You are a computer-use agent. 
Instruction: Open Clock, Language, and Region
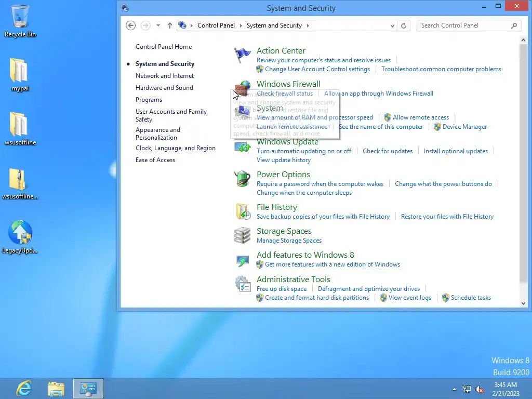pos(176,148)
